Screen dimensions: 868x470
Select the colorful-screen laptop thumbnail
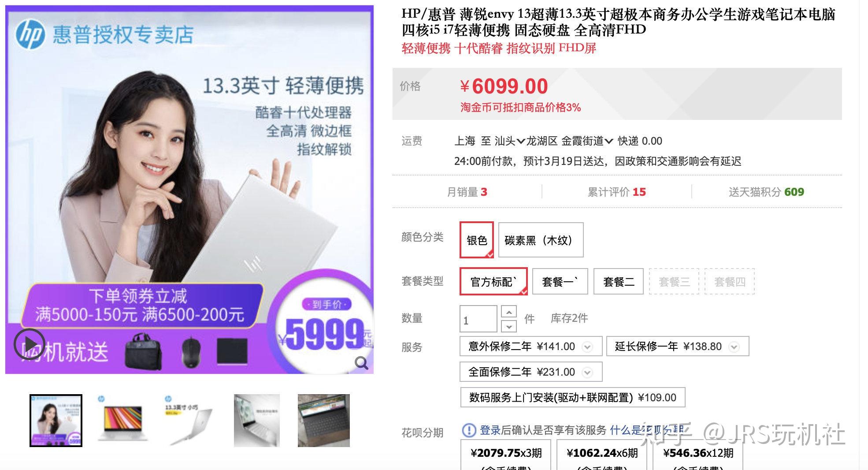(x=122, y=420)
